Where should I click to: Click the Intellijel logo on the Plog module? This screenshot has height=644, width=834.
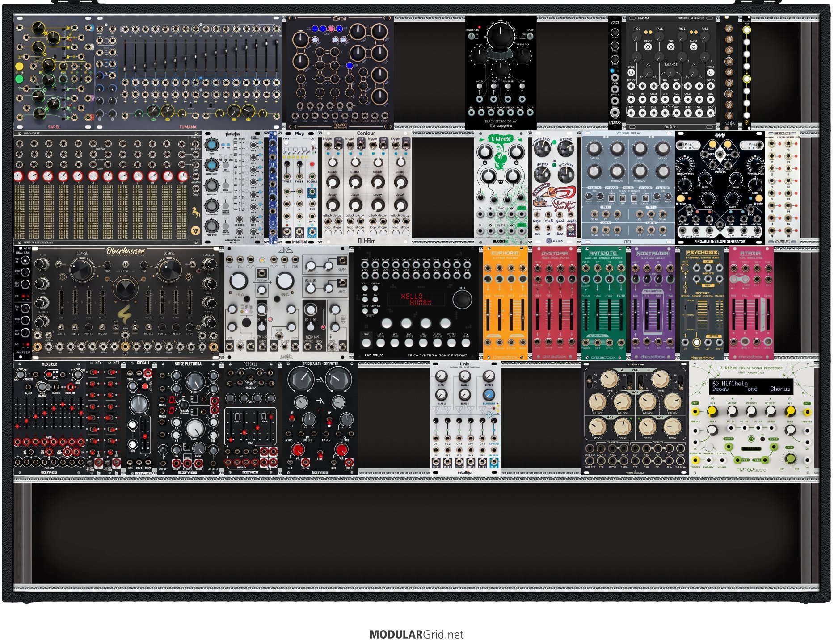[x=299, y=242]
